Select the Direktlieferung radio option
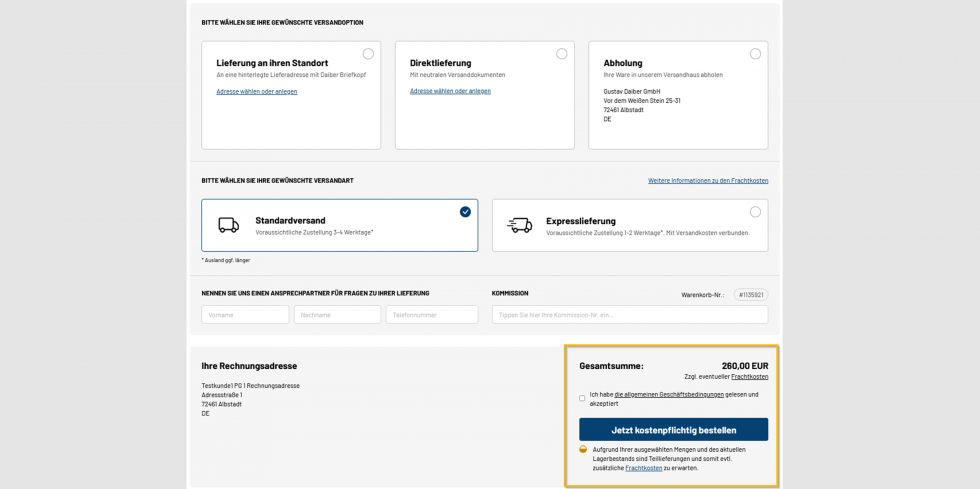This screenshot has height=489, width=980. [562, 54]
